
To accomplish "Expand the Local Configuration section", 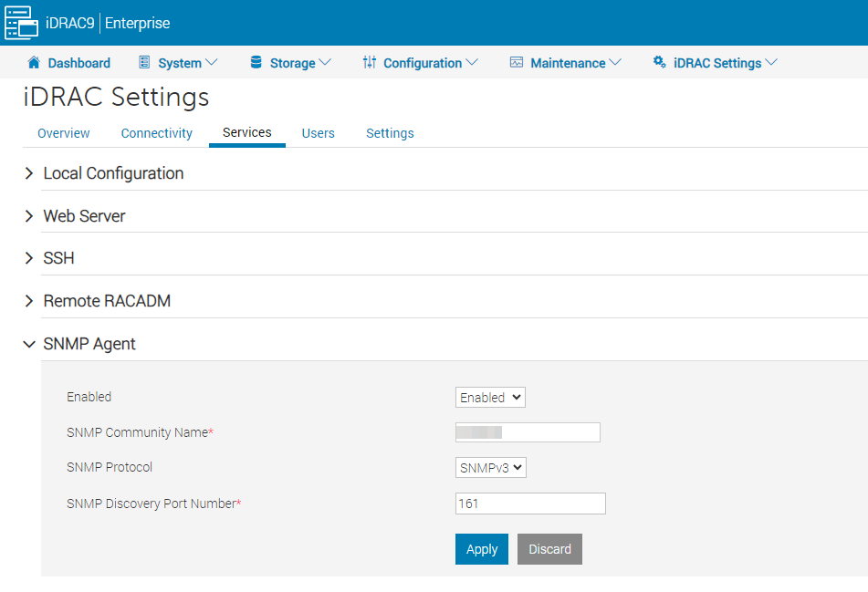I will [29, 173].
